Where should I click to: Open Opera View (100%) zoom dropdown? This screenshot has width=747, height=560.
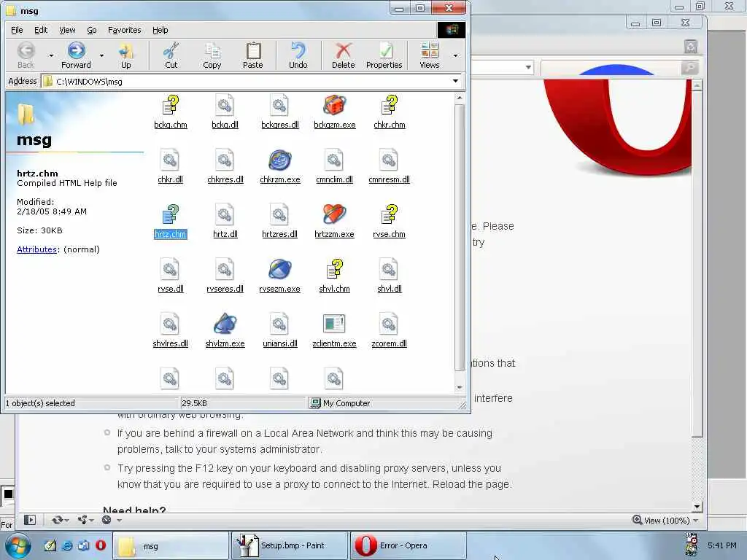[695, 521]
